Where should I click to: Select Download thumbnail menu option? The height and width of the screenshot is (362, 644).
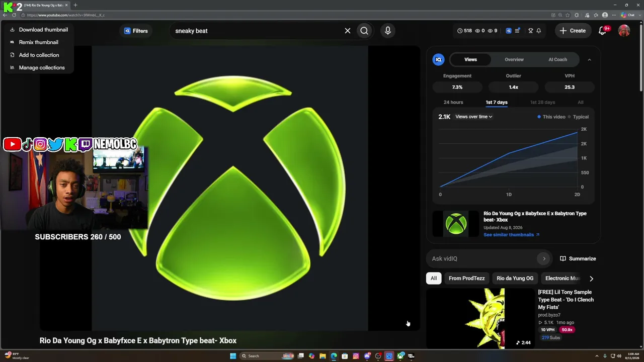(39, 30)
